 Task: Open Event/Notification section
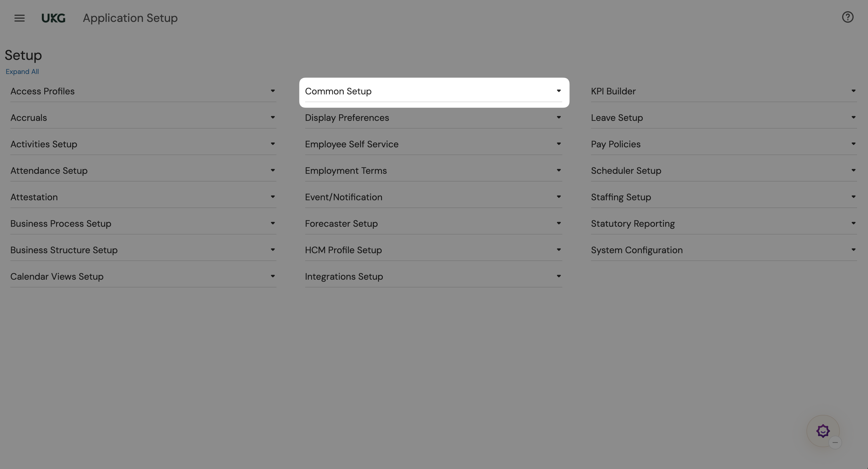pyautogui.click(x=343, y=197)
